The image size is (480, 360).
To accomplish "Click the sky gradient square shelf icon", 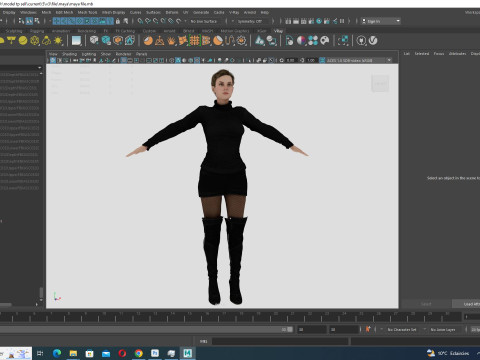I will click(x=76, y=41).
